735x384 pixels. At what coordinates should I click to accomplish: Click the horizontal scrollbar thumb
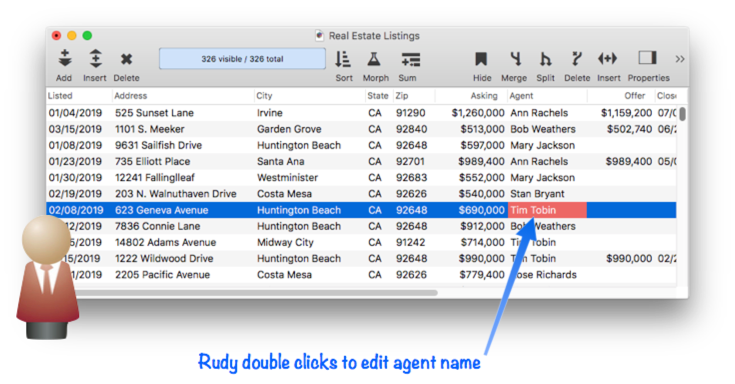click(255, 293)
